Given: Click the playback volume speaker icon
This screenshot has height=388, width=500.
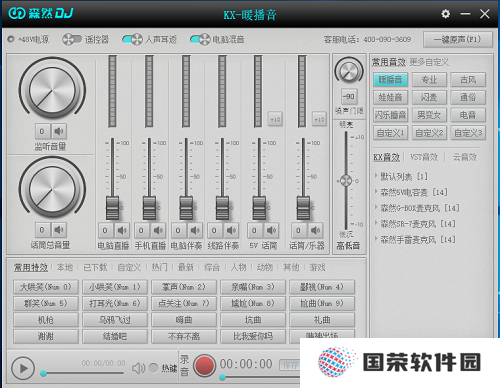Looking at the screenshot, I should [138, 368].
